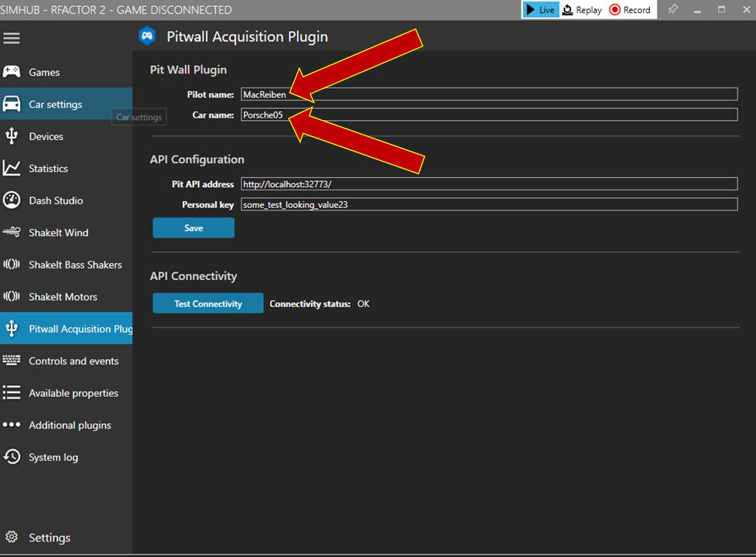This screenshot has height=557, width=756.
Task: Click into the Pilot name field
Action: coord(489,94)
